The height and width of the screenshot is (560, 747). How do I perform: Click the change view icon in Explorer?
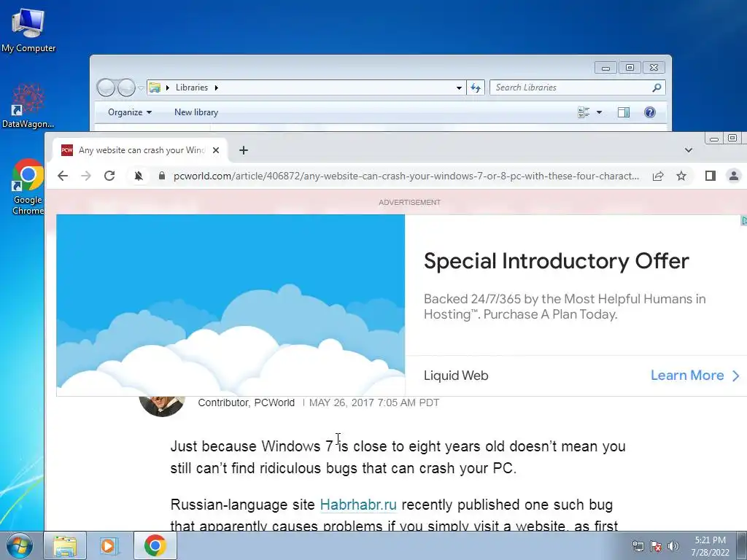coord(584,112)
